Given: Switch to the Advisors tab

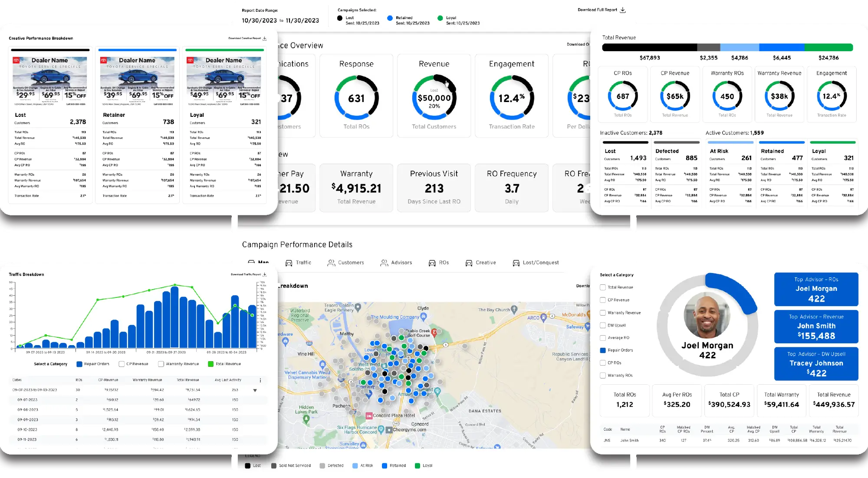Looking at the screenshot, I should 396,263.
